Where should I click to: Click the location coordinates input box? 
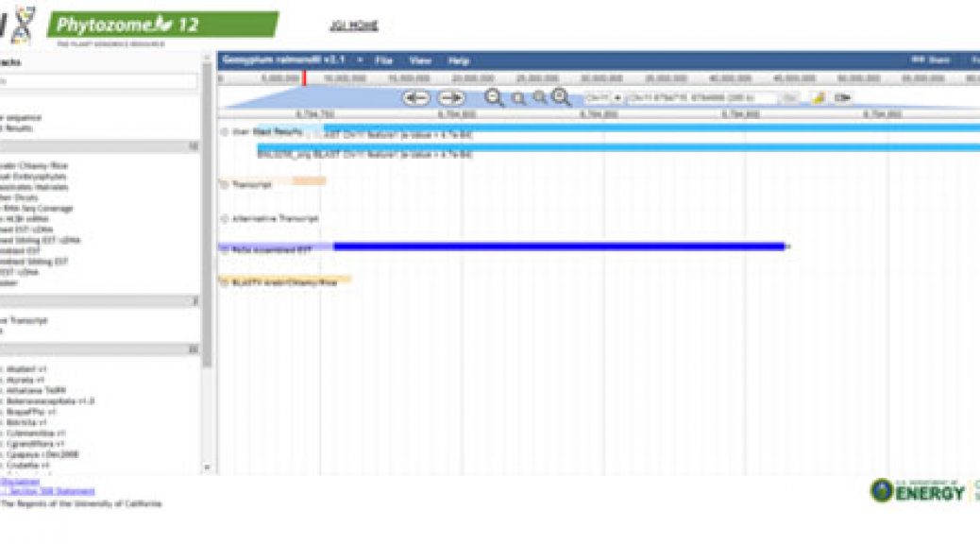701,98
